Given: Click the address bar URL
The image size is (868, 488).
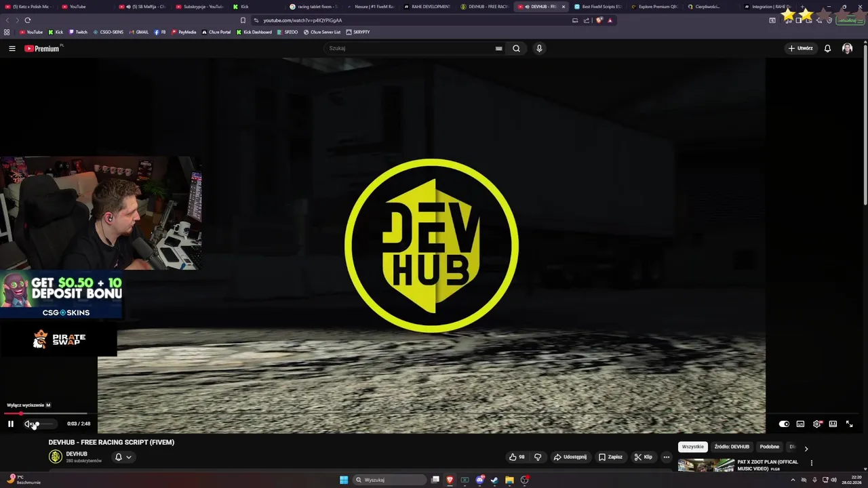Looking at the screenshot, I should 302,20.
